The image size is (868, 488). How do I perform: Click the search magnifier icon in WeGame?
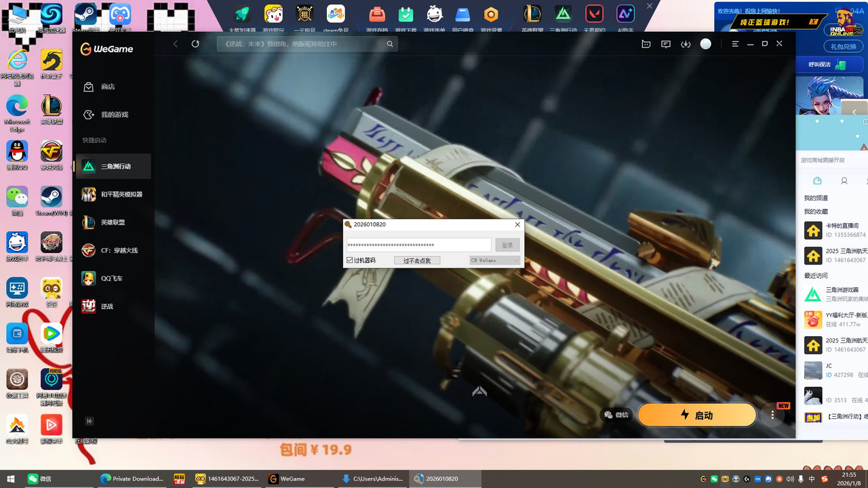(x=390, y=43)
